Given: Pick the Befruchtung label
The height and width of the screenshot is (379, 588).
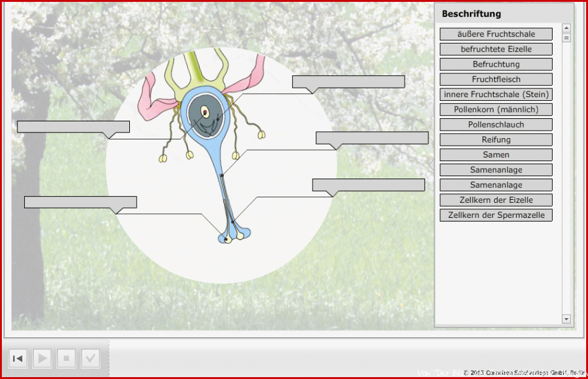Looking at the screenshot, I should tap(496, 64).
